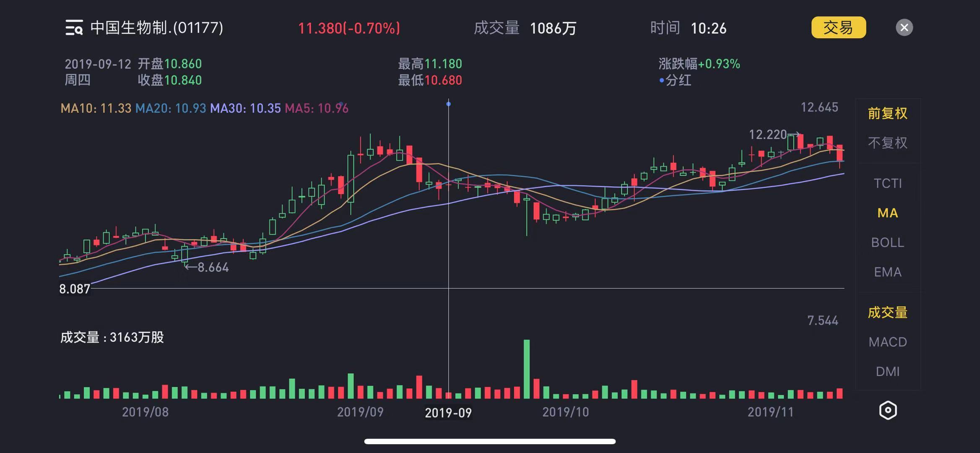Image resolution: width=980 pixels, height=453 pixels.
Task: Tap the 2019/11 date axis label
Action: [771, 412]
